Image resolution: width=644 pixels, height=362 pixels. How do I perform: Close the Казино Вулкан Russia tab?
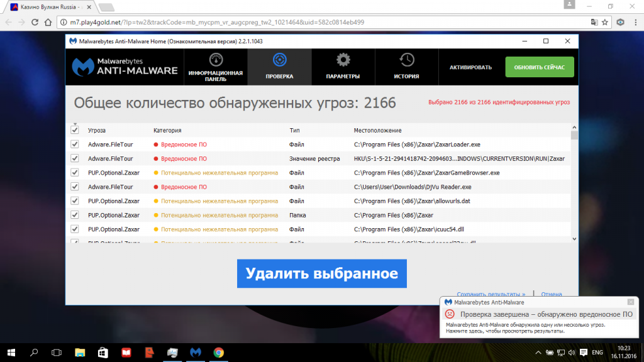[89, 7]
